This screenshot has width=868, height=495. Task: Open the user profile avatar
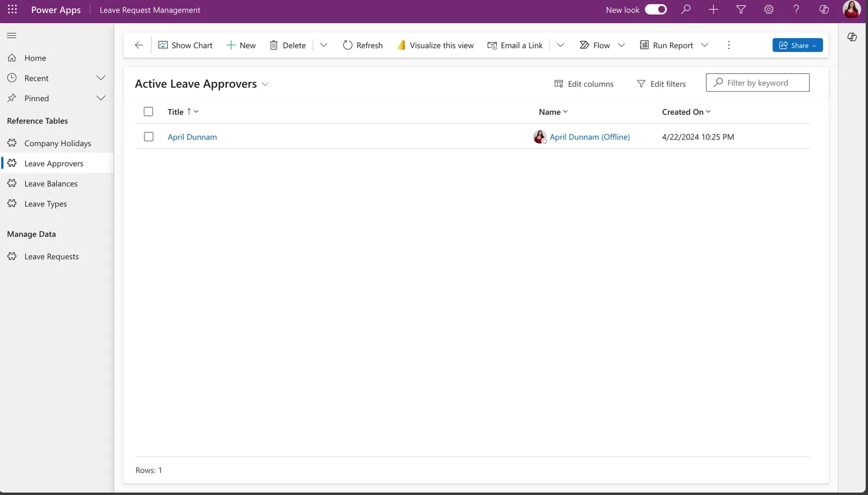click(852, 9)
